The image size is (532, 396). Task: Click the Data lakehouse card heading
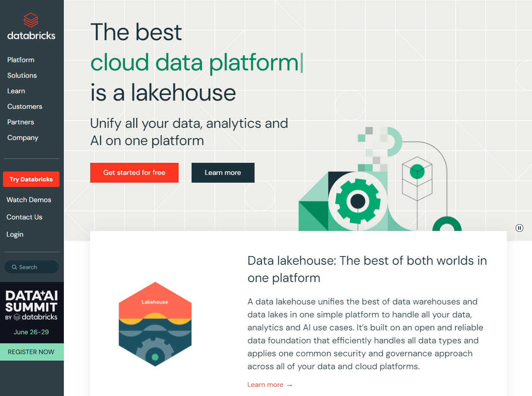[367, 269]
